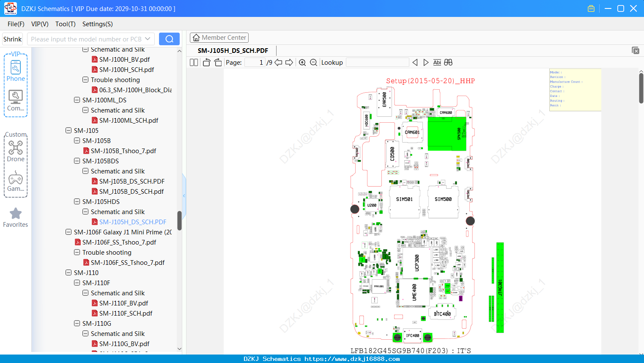The image size is (644, 363).
Task: Collapse the SM-J100ML_DS node
Action: point(77,100)
